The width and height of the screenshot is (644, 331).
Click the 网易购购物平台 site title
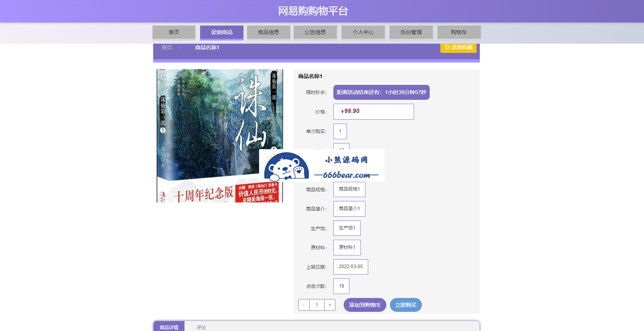tap(313, 11)
